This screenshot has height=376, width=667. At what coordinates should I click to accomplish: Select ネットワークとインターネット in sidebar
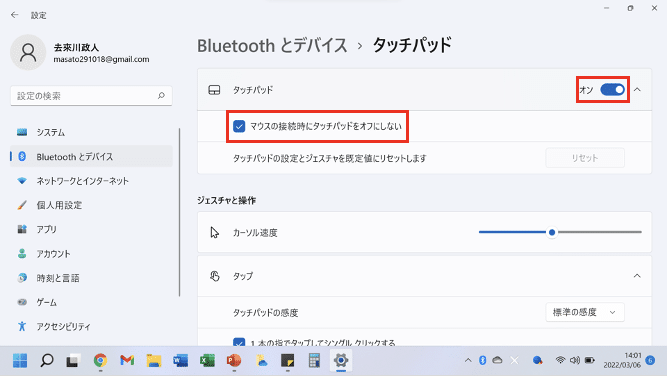pyautogui.click(x=91, y=181)
